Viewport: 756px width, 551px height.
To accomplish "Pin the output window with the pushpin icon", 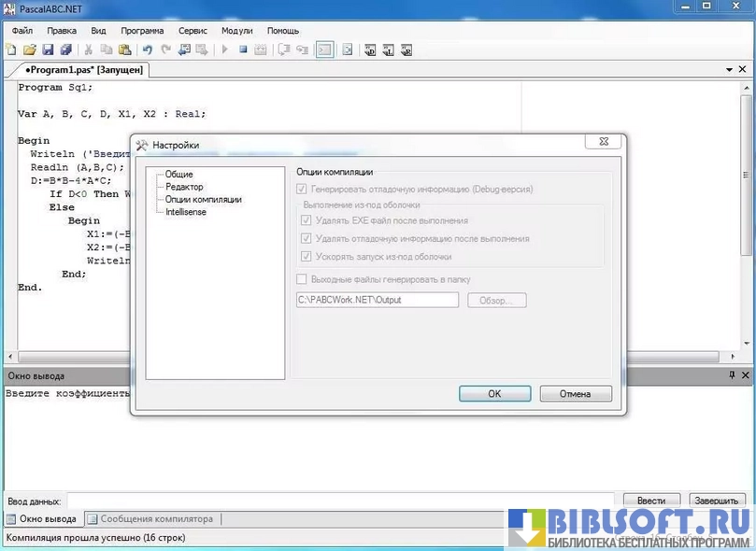I will (x=732, y=375).
